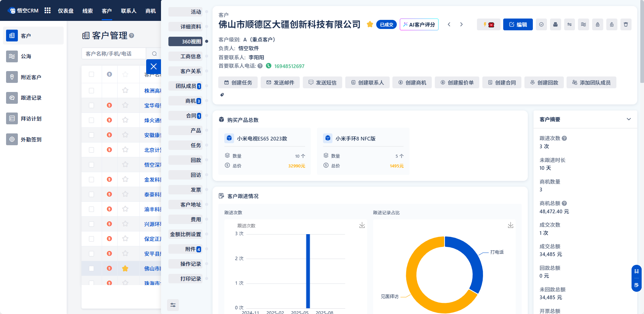Click help icon next to 商机总额
The width and height of the screenshot is (644, 314).
(x=565, y=203)
